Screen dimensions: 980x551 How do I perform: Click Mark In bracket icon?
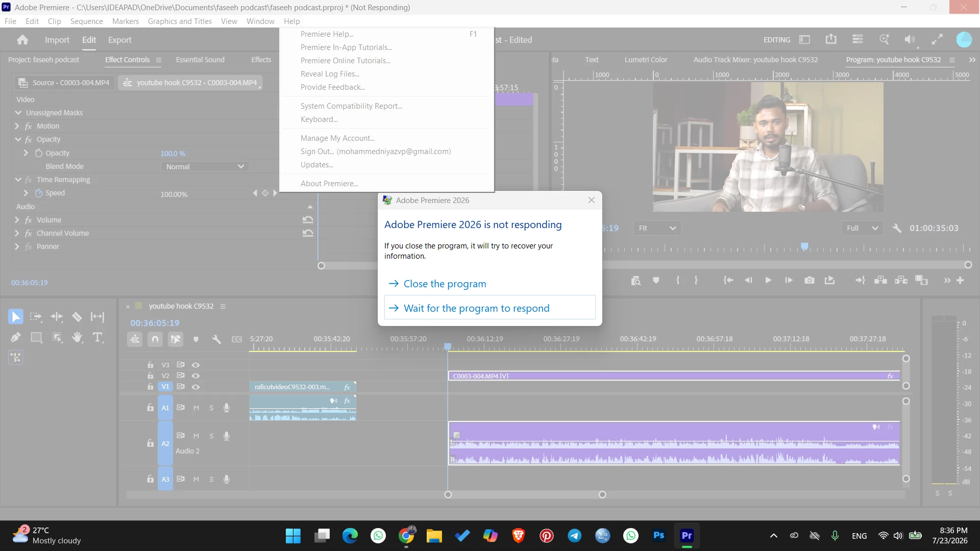[678, 280]
